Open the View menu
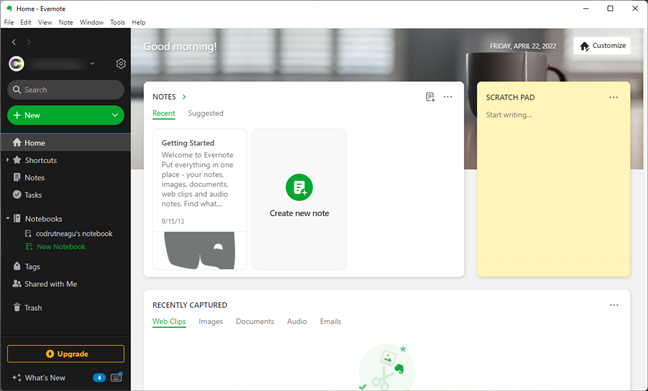 [x=45, y=22]
